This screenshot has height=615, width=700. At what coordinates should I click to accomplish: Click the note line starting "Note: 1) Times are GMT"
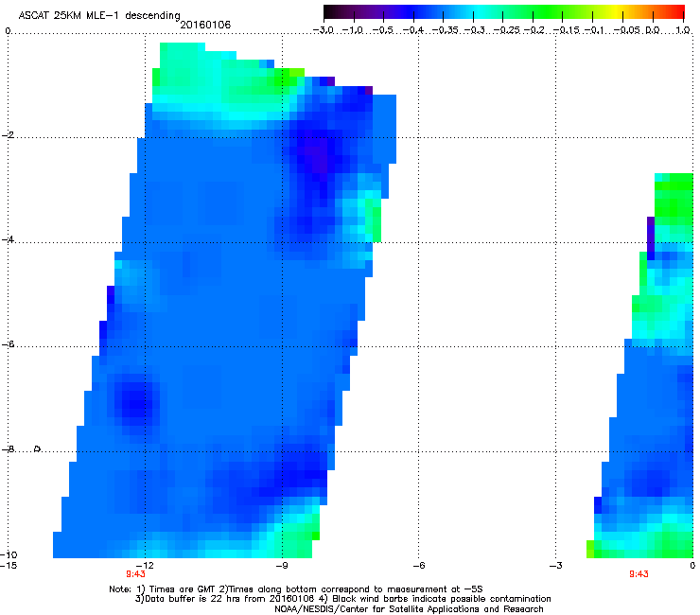296,589
